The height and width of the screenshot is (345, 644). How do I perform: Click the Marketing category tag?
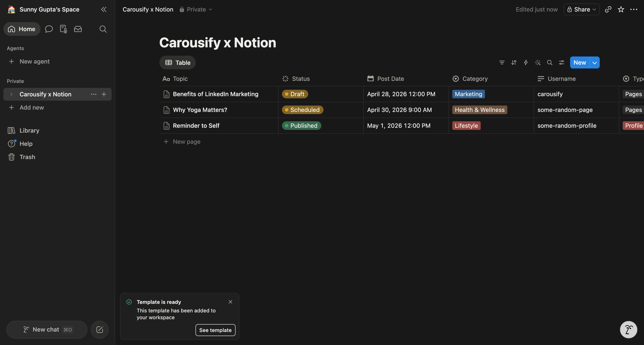[468, 94]
